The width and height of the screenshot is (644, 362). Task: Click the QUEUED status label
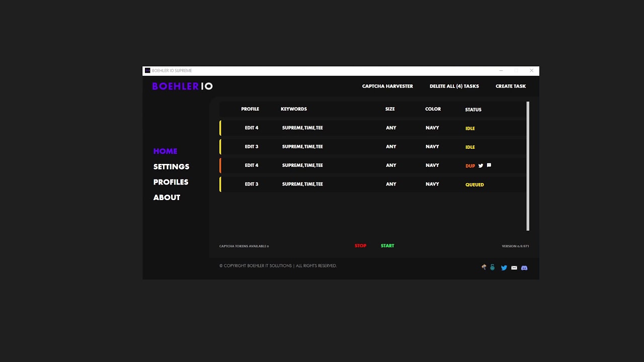474,185
